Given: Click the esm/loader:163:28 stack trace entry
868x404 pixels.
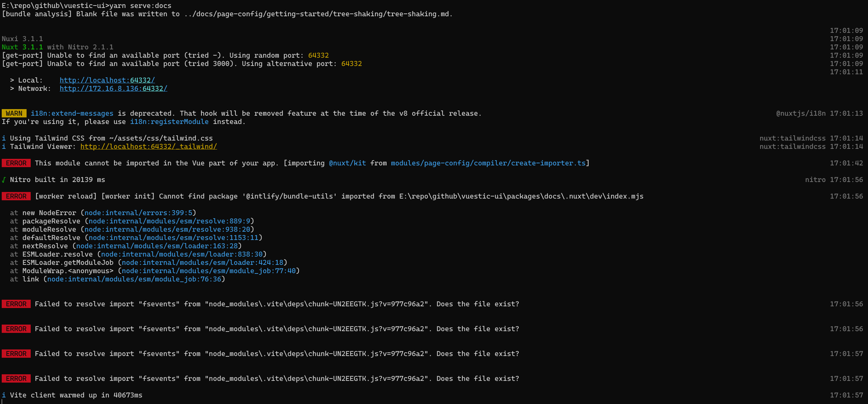Looking at the screenshot, I should pyautogui.click(x=157, y=246).
